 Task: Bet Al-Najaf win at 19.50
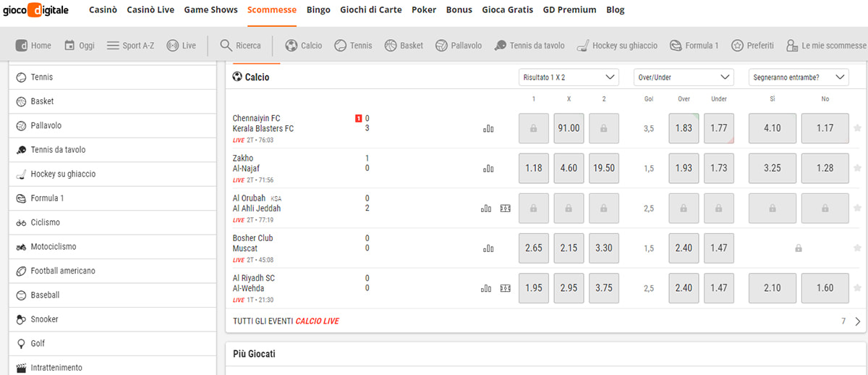pyautogui.click(x=604, y=168)
